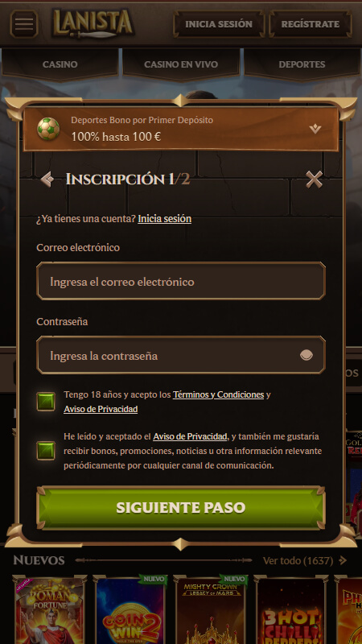Click the Inicia Sesión header button
Screen dimensions: 362x644
pos(219,24)
